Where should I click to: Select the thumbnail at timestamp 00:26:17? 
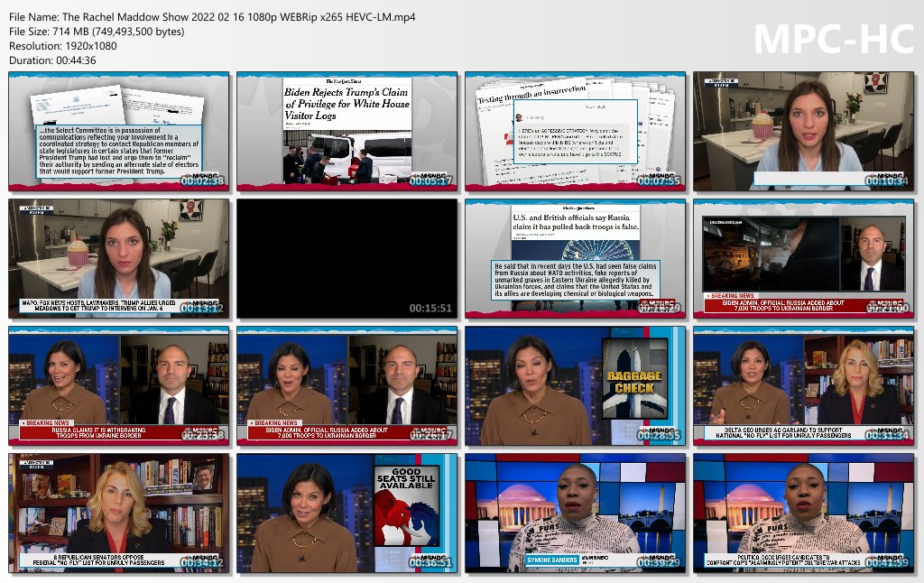tap(346, 385)
